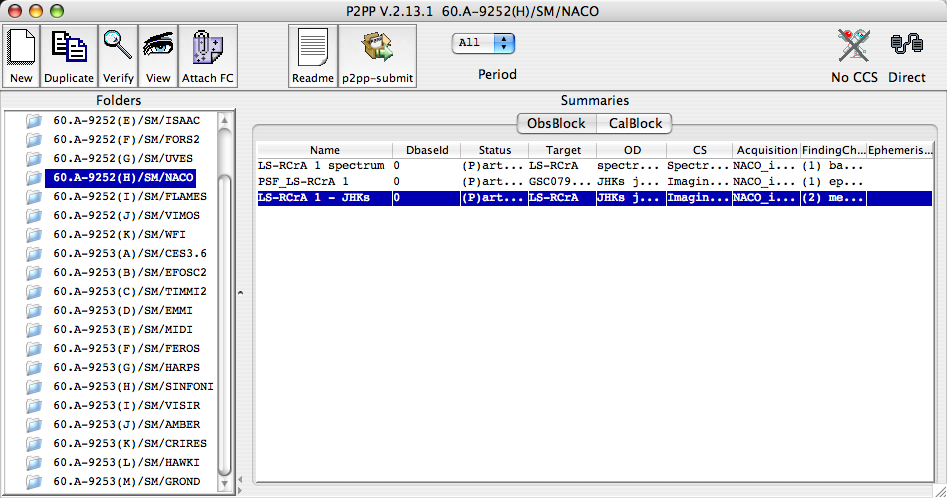The height and width of the screenshot is (498, 947).
Task: Select folder 60.A-9253(G)/SM/HARPS
Action: click(x=126, y=368)
